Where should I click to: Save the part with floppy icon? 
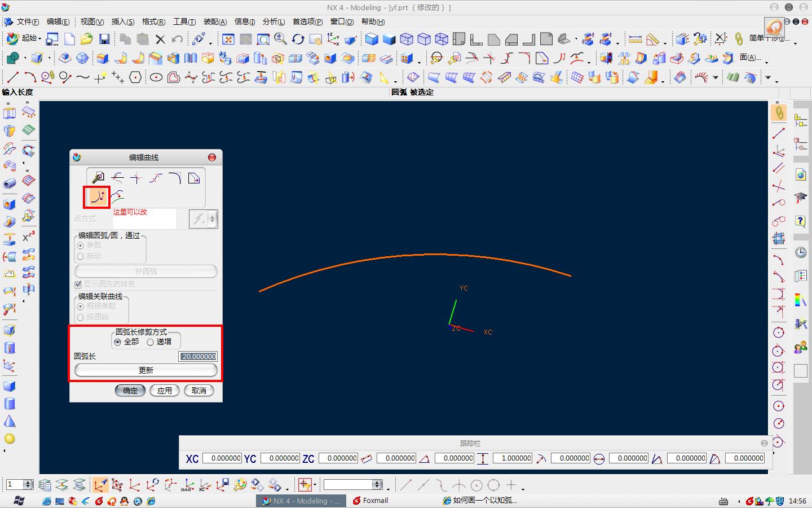coord(104,39)
